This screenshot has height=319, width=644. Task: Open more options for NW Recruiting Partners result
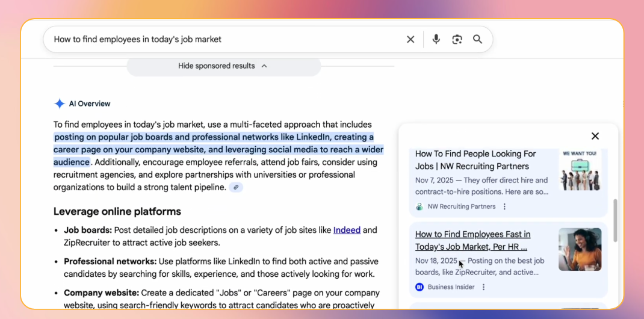pos(505,206)
